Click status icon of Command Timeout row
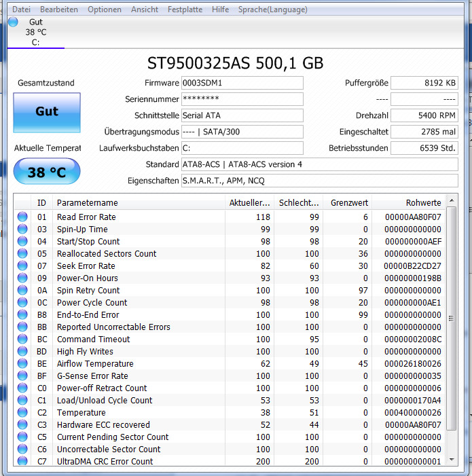472x476 pixels. tap(22, 339)
